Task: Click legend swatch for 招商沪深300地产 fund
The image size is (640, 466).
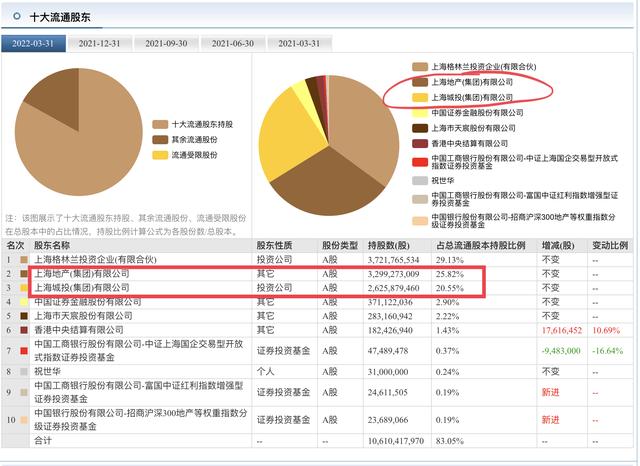Action: (x=420, y=221)
